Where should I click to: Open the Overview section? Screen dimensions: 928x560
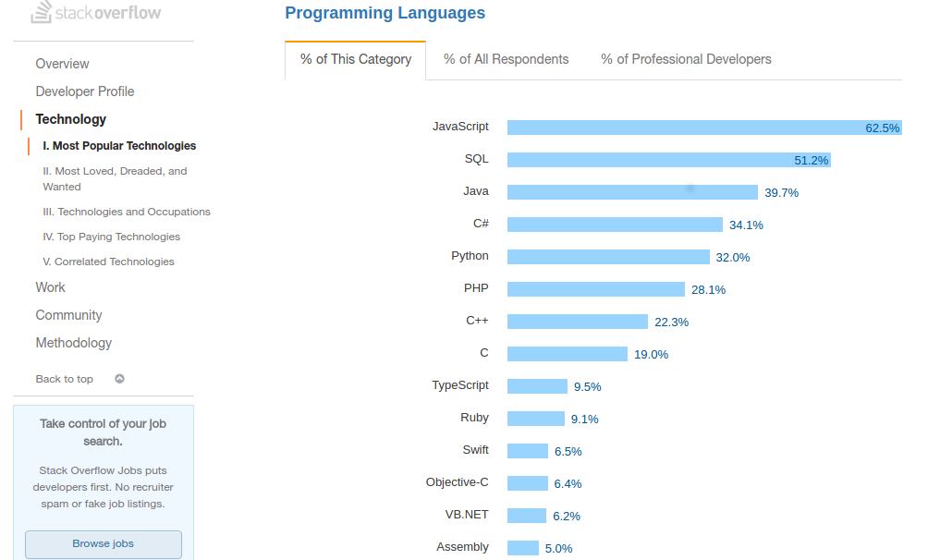click(62, 64)
